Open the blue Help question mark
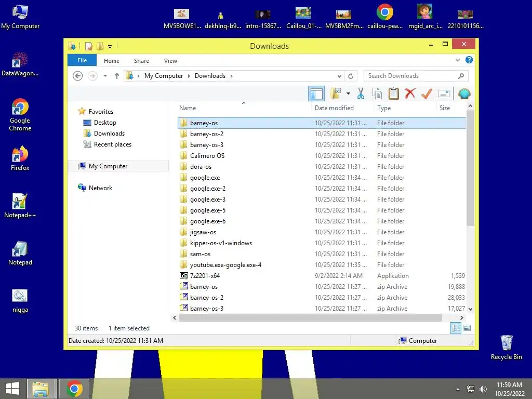This screenshot has width=532, height=399. click(x=469, y=60)
